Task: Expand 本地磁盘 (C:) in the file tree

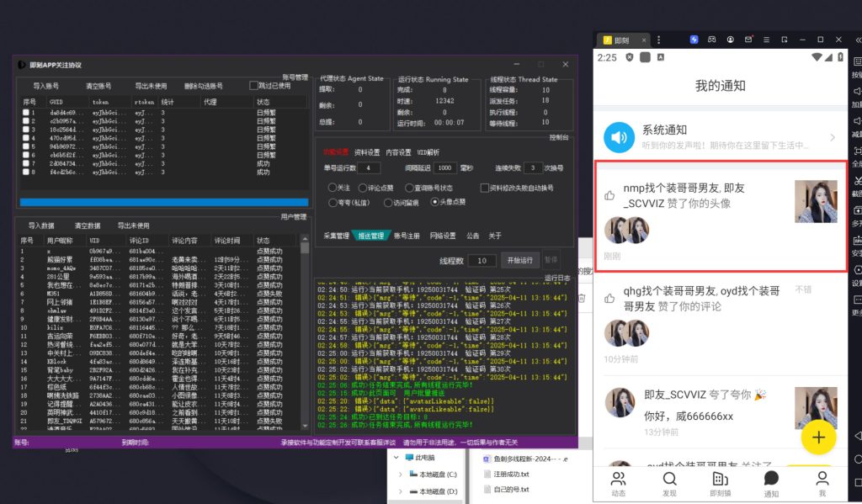Action: point(401,475)
